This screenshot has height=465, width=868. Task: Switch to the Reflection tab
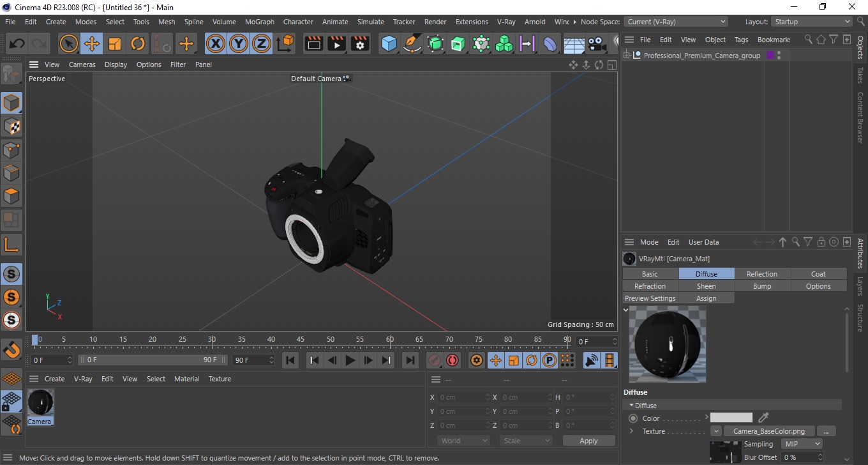click(x=762, y=274)
